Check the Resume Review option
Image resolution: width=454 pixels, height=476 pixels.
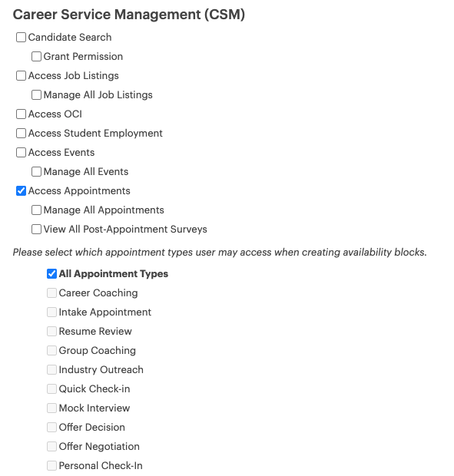pos(51,331)
